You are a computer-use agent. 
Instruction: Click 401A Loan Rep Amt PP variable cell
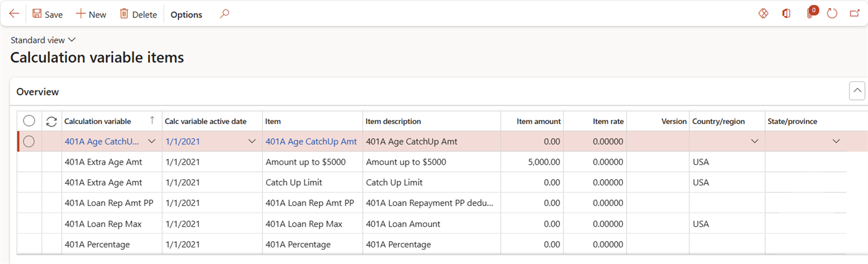(x=112, y=203)
